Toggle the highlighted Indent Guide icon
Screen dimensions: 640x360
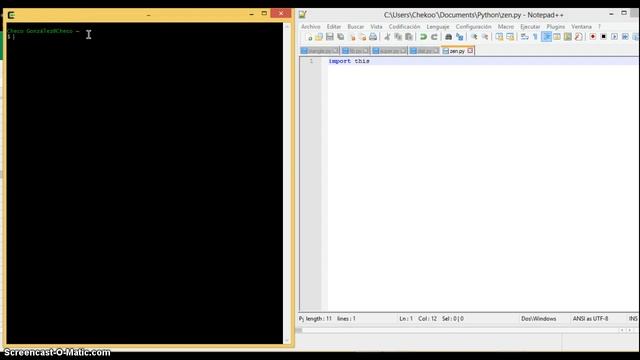pyautogui.click(x=546, y=37)
